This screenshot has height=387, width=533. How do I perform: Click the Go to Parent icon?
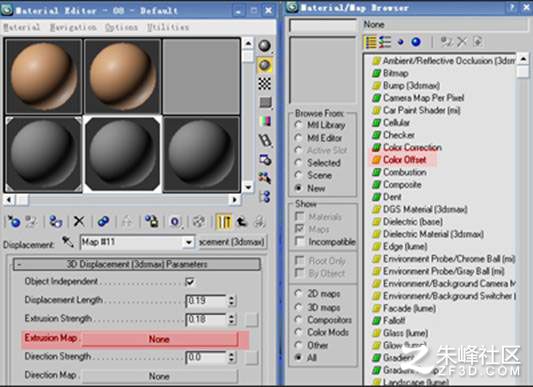coord(242,222)
